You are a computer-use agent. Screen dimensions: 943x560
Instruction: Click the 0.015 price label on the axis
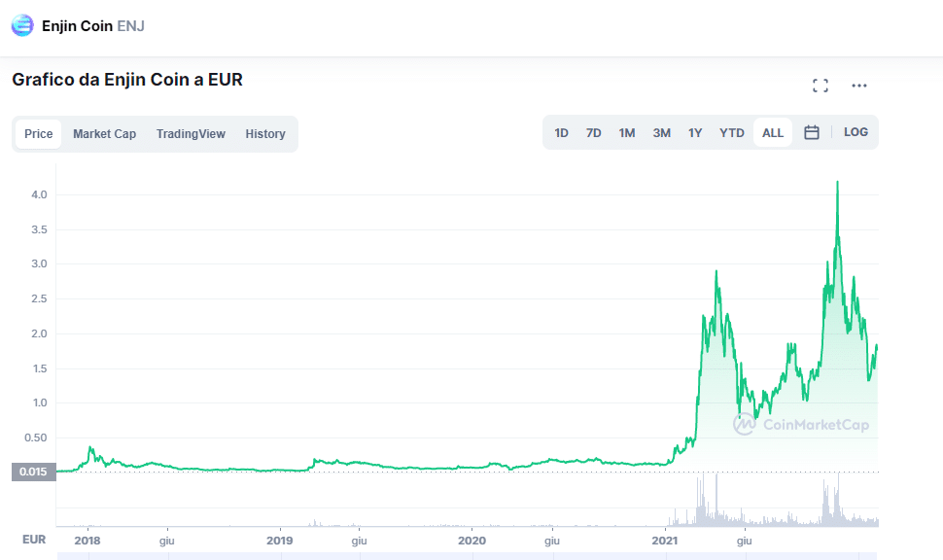click(x=34, y=472)
